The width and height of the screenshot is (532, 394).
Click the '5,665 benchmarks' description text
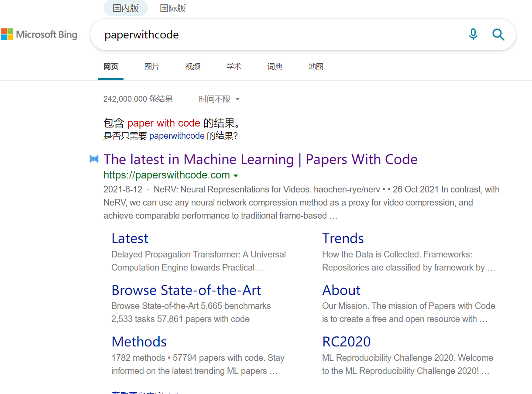(x=191, y=312)
